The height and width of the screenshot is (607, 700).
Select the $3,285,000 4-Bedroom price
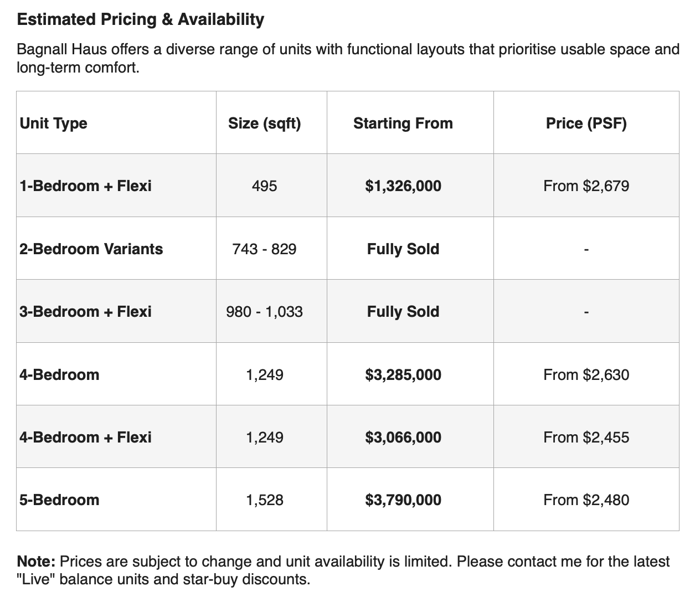[403, 374]
